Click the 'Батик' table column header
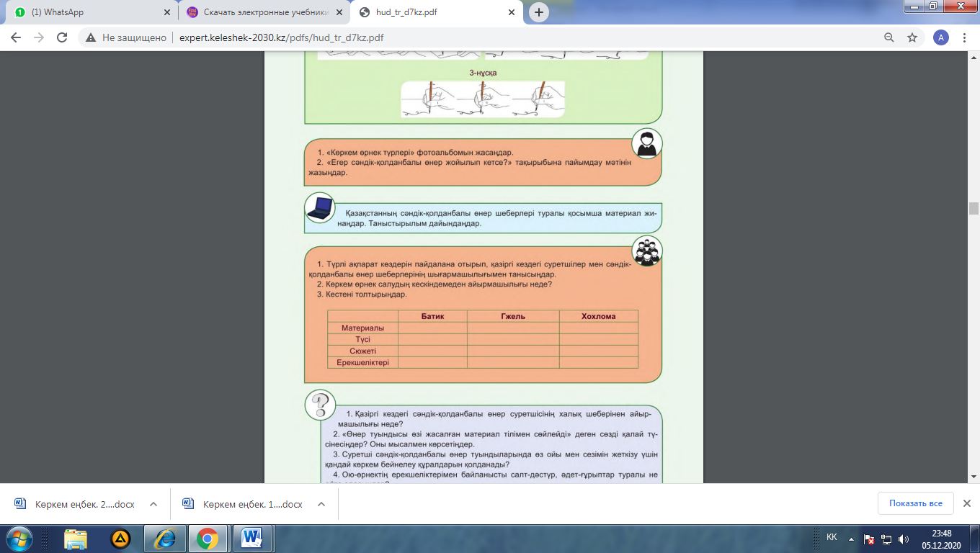This screenshot has height=553, width=980. (432, 316)
